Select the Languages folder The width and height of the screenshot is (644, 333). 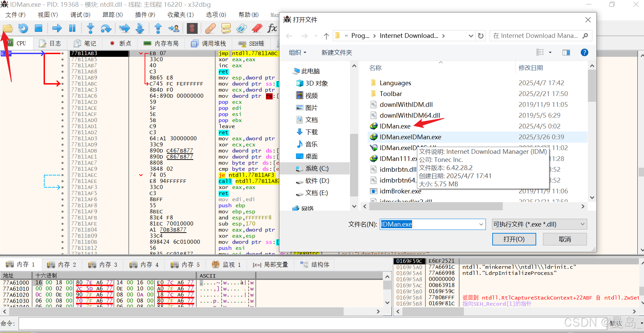click(x=395, y=83)
